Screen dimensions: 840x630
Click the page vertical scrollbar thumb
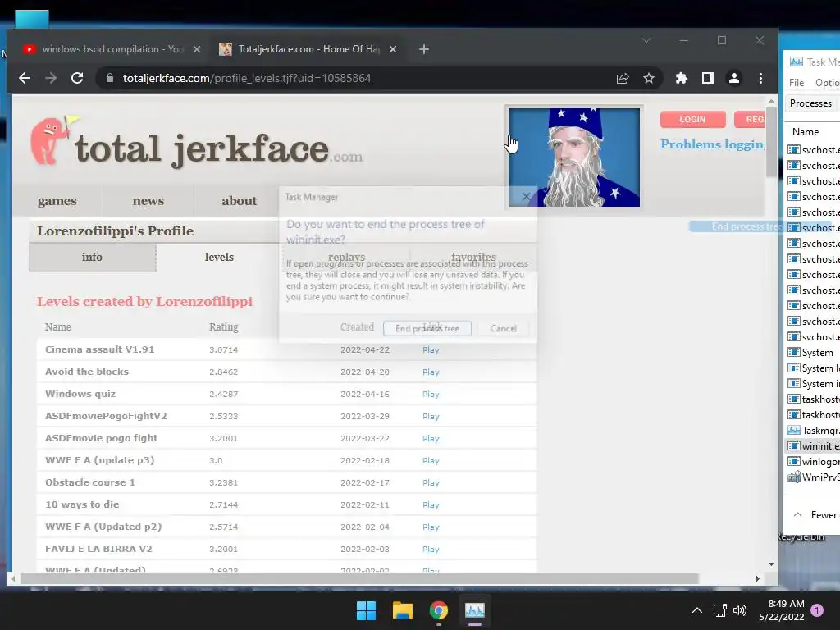pyautogui.click(x=771, y=142)
